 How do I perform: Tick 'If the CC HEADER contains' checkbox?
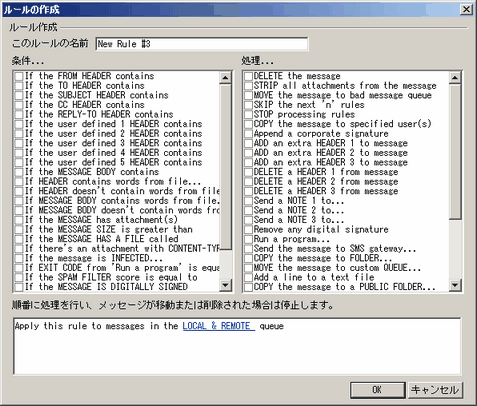pyautogui.click(x=19, y=105)
